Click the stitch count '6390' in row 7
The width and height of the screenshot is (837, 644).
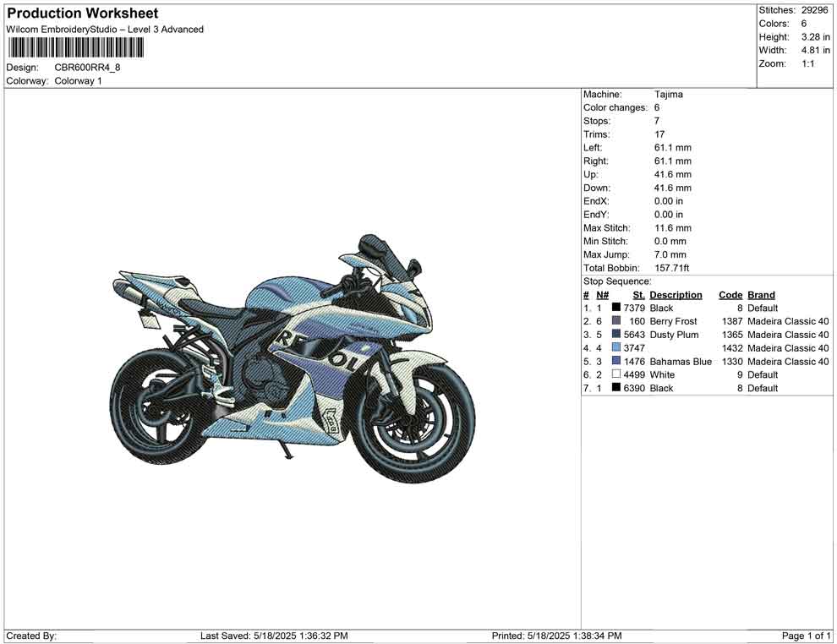[x=634, y=388]
